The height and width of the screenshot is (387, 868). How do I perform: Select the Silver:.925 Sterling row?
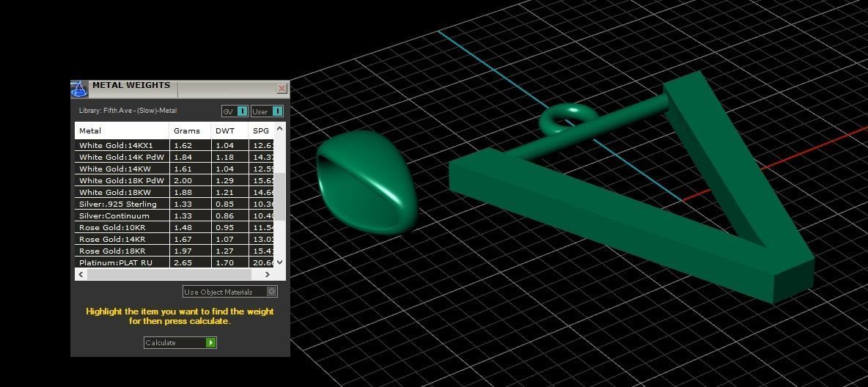pos(175,204)
